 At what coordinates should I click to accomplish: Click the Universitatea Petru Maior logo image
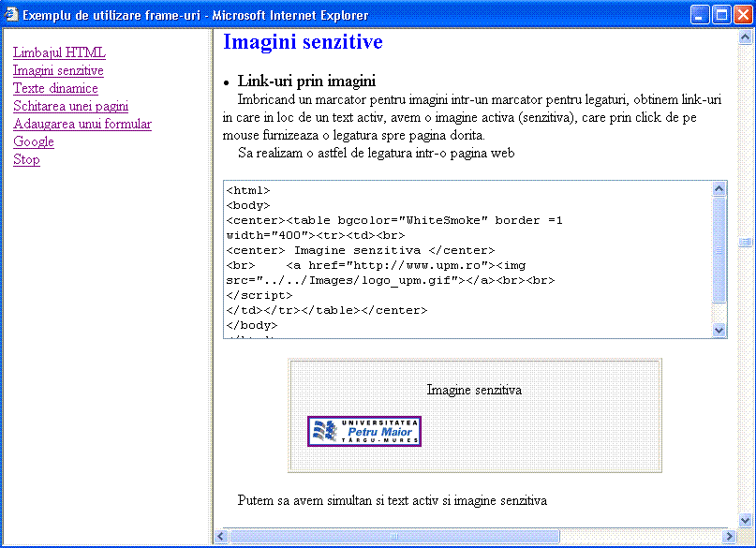pos(364,431)
